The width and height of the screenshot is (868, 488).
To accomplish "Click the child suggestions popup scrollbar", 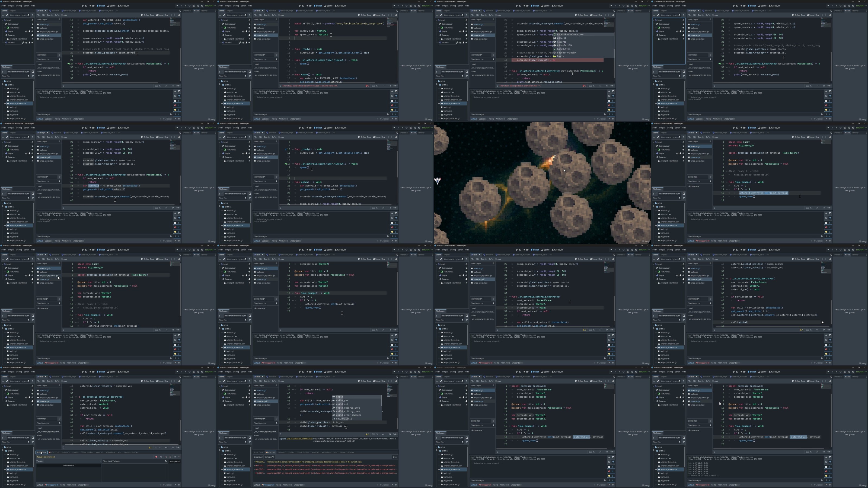I will coord(381,401).
